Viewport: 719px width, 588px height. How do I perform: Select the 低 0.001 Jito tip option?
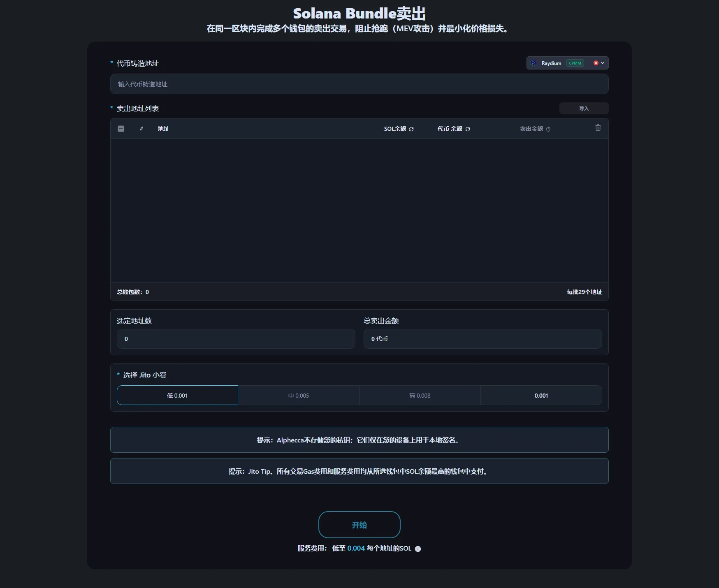[177, 395]
